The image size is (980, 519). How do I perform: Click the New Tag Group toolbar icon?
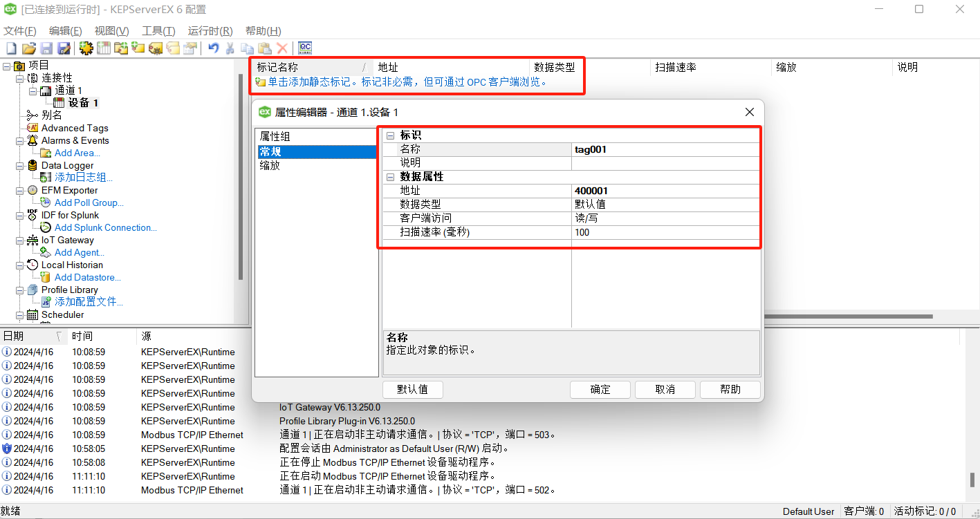tap(121, 48)
